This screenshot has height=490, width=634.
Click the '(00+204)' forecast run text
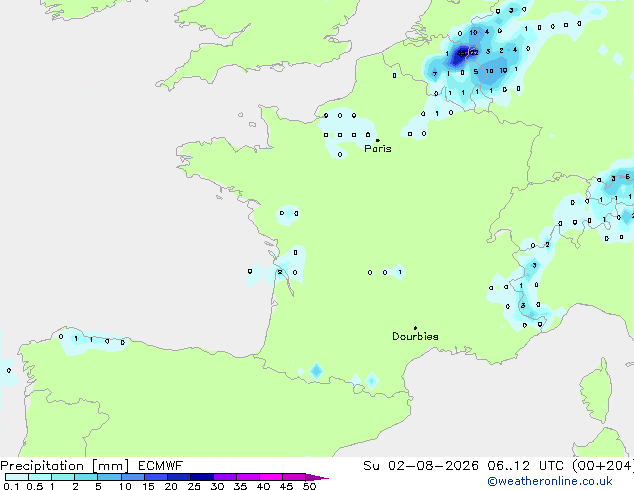[x=602, y=466]
